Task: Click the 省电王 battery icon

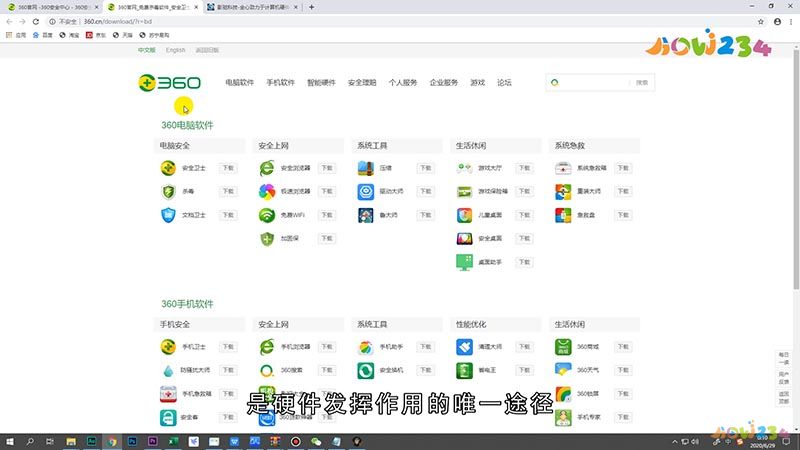Action: click(464, 370)
